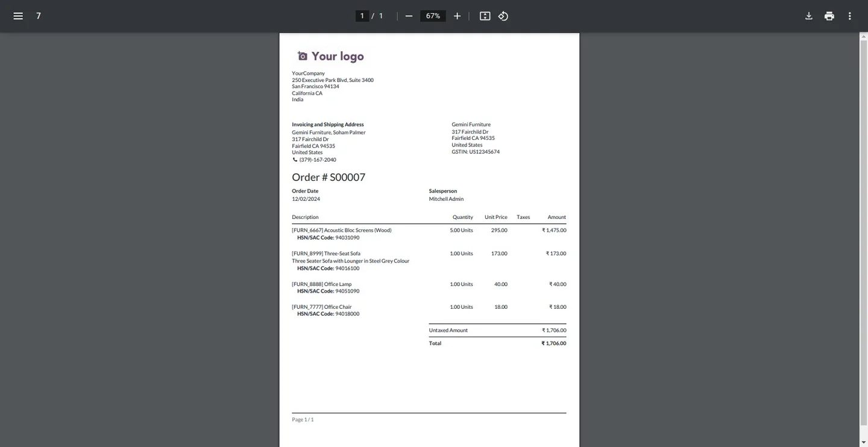Click HSN/SAC Code 94018000
Screen dimensions: 868x447
[x=328, y=314]
